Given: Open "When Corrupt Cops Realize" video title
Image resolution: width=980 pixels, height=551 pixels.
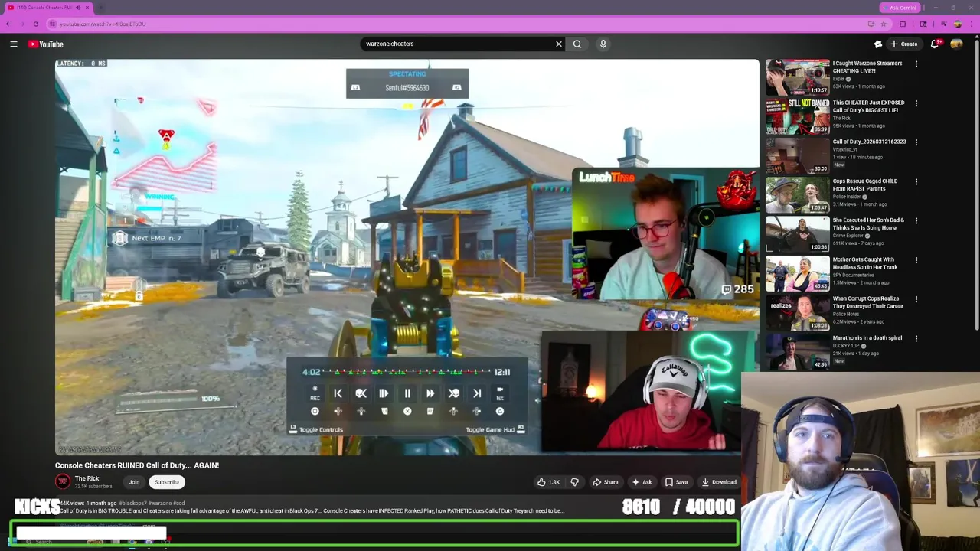Looking at the screenshot, I should coord(868,302).
